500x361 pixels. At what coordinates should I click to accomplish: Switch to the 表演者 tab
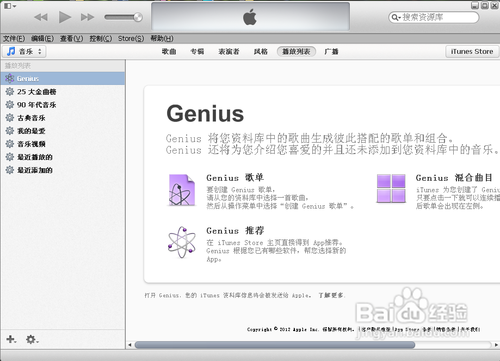tap(229, 51)
